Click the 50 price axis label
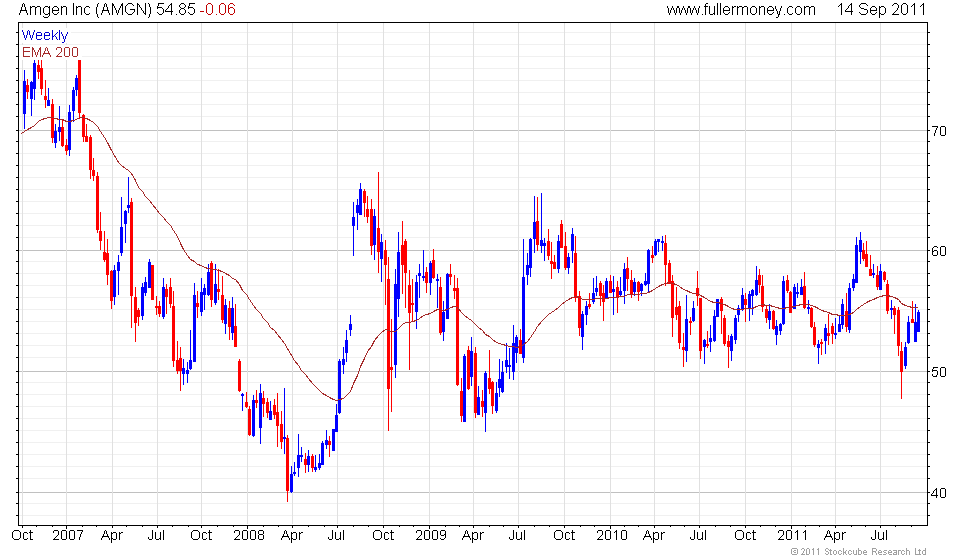 (939, 372)
